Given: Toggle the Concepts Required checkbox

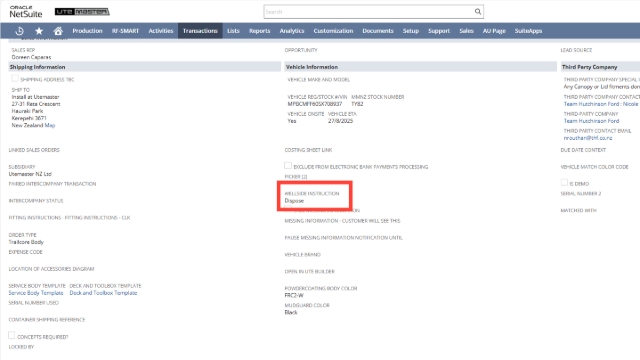Looking at the screenshot, I should pos(12,336).
